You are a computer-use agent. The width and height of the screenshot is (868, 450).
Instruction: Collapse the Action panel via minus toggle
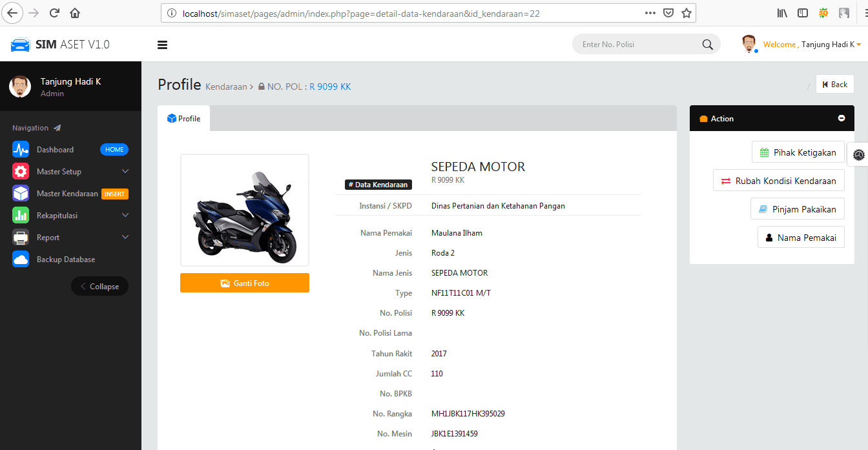(x=842, y=118)
